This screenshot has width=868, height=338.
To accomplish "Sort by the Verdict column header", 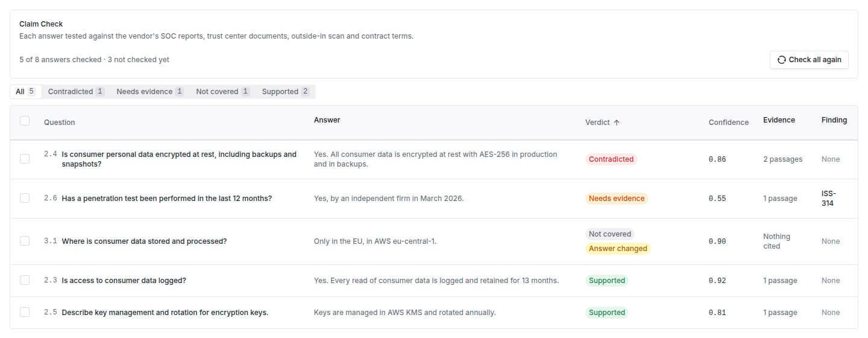I will [x=603, y=123].
